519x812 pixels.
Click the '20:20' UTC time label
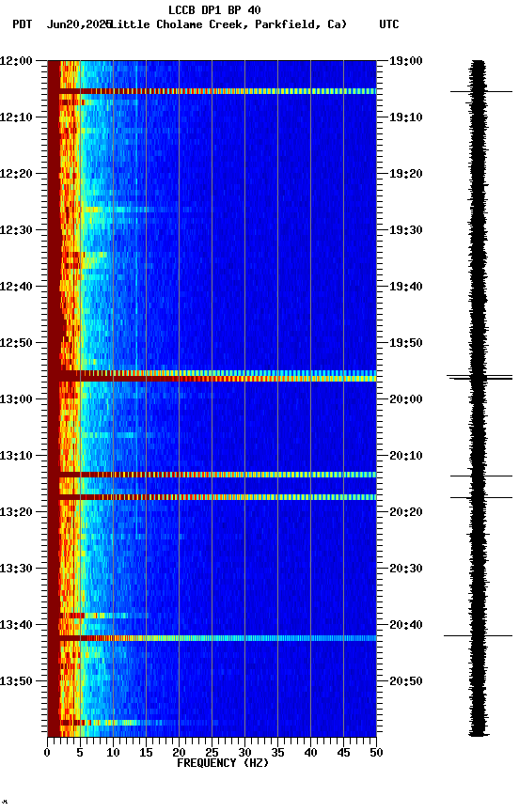(406, 512)
